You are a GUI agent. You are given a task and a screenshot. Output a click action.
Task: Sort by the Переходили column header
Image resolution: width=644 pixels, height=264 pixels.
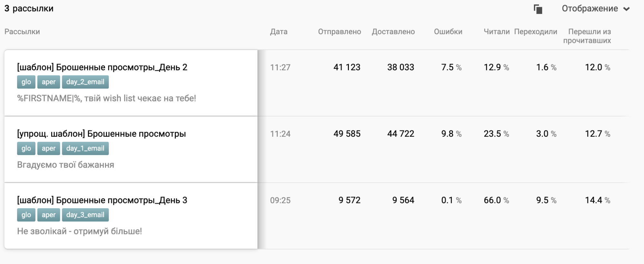[535, 32]
